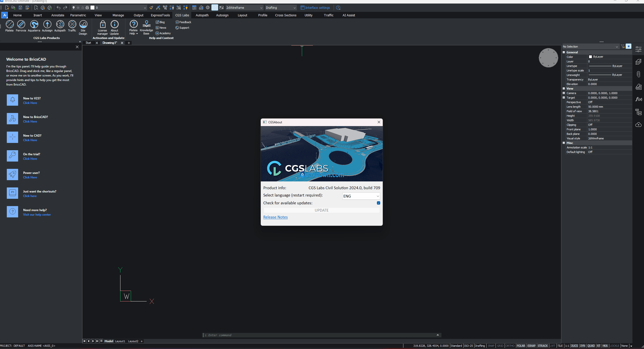This screenshot has width=644, height=349.
Task: Open the Plateia Help dropdown
Action: point(134,27)
